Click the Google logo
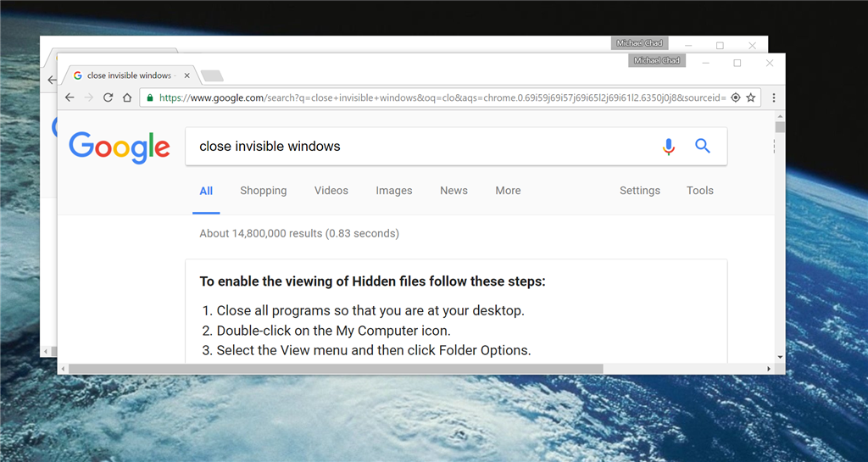Screen dimensions: 868x462 pos(119,148)
